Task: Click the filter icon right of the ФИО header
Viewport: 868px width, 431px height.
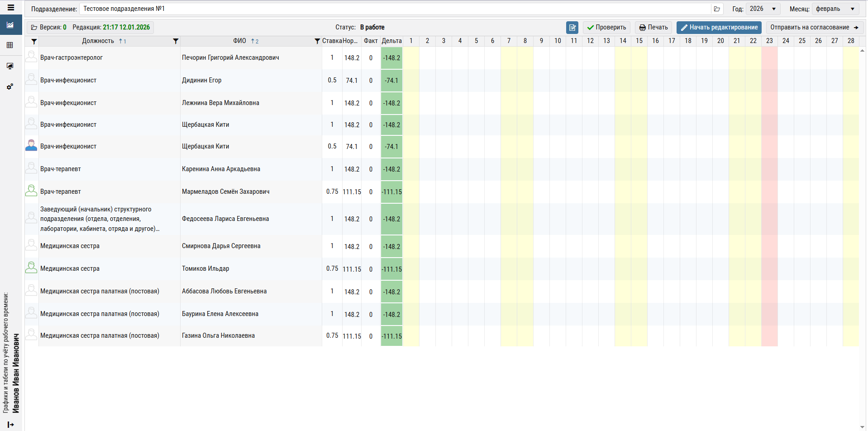Action: click(x=317, y=41)
